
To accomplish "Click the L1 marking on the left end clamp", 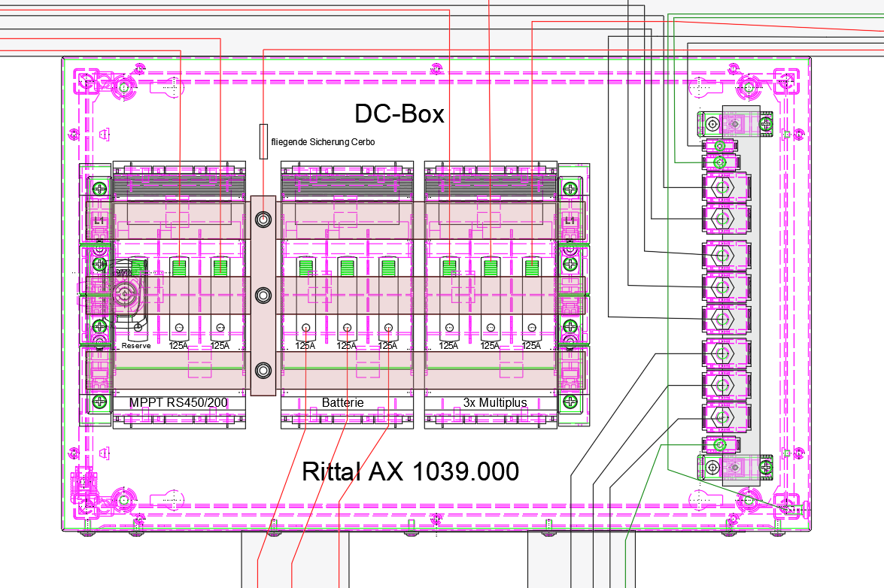I will [x=99, y=220].
